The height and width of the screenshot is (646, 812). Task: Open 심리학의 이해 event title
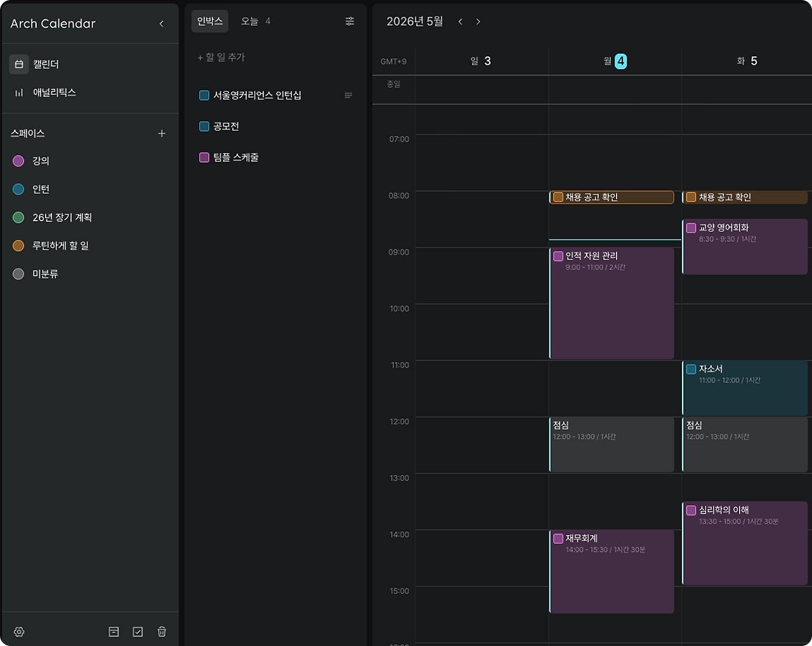724,510
